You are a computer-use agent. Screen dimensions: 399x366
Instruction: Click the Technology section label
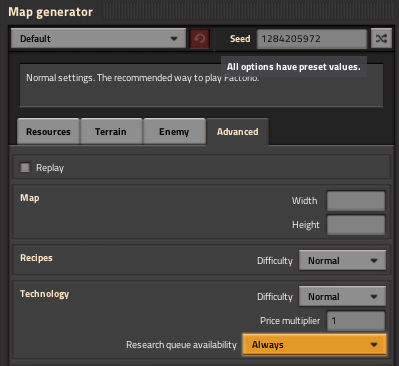tap(44, 294)
